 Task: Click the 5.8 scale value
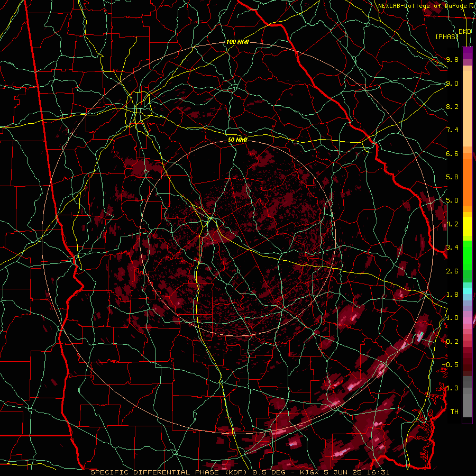(452, 177)
